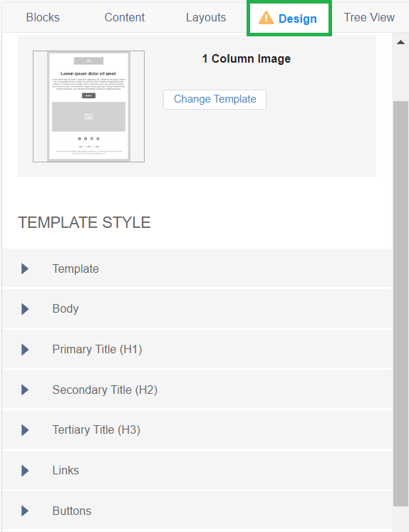The image size is (409, 532).
Task: Open the Links style row label
Action: pos(66,471)
